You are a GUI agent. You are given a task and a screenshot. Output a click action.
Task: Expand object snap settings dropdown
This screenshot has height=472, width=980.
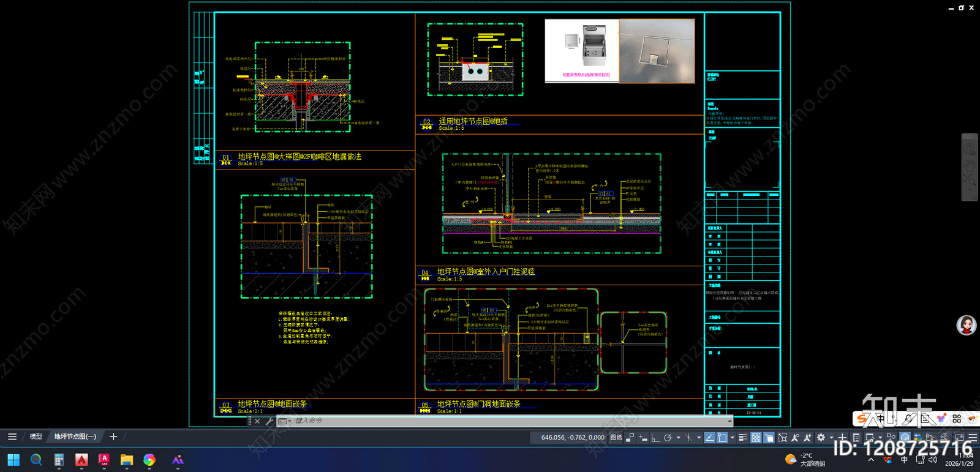click(x=733, y=438)
